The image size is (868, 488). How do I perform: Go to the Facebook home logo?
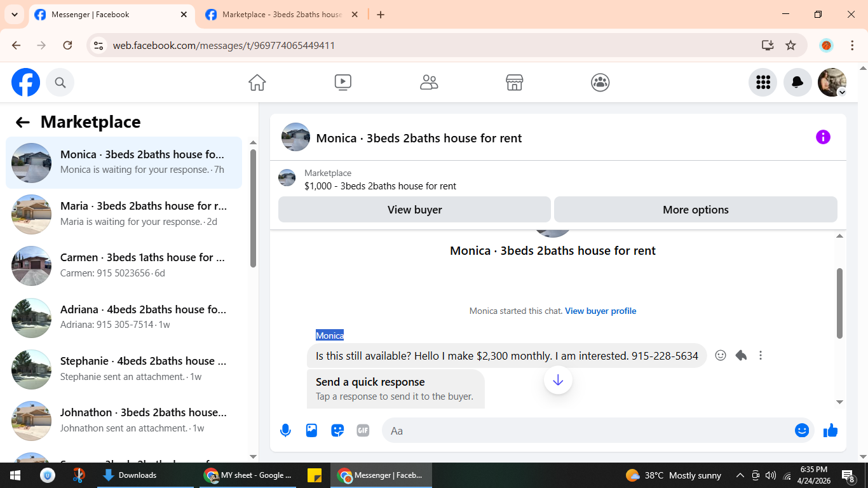(26, 83)
